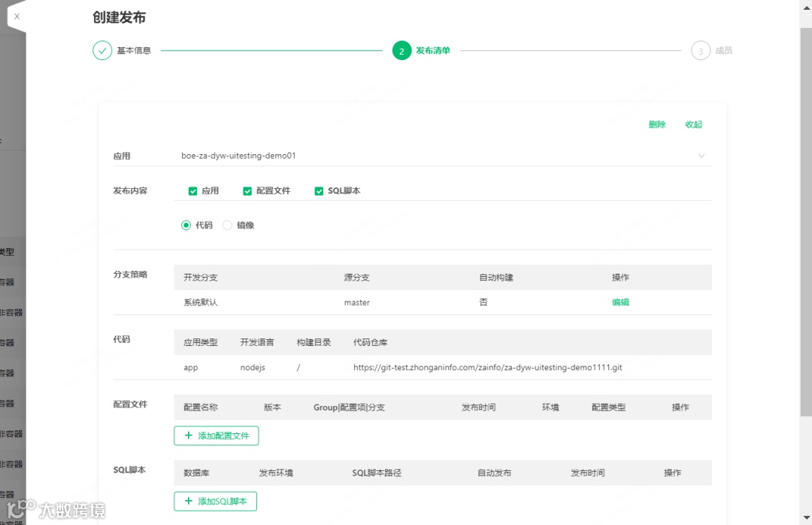Screen dimensions: 812x525
Task: Click the git repository URL text
Action: pos(488,368)
